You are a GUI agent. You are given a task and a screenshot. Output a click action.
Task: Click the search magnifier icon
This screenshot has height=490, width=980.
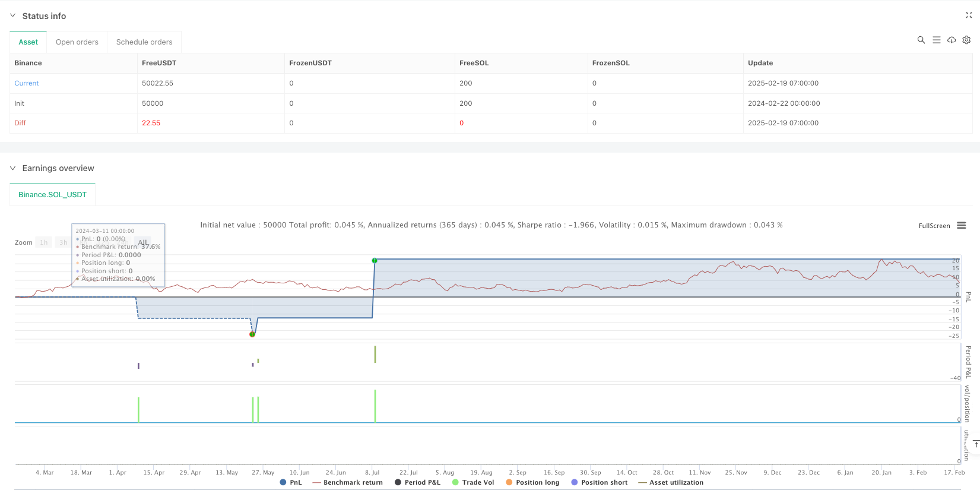point(921,40)
